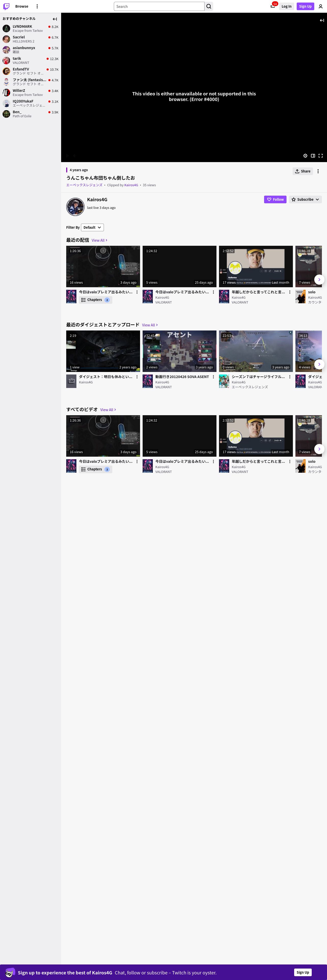The height and width of the screenshot is (980, 327).
Task: Open the Browse menu item
Action: 22,6
